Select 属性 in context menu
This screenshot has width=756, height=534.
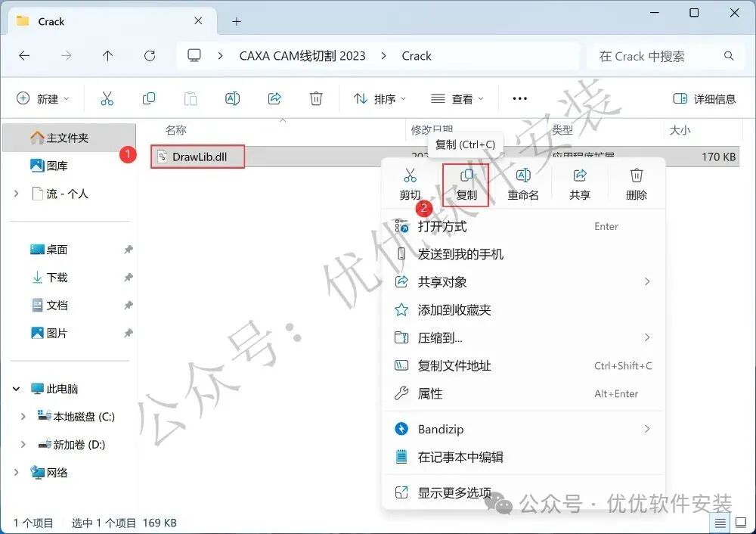(523, 393)
